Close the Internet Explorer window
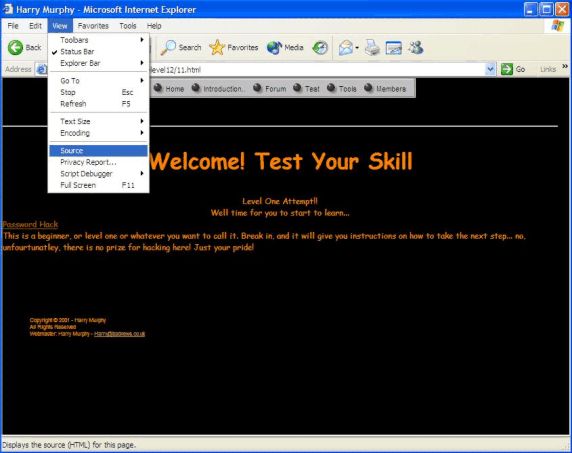Viewport: 572px width, 453px height. (562, 9)
